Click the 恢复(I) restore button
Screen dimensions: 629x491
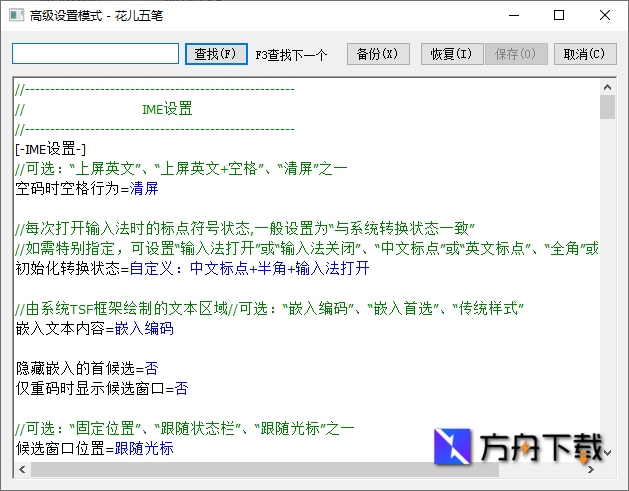(452, 54)
